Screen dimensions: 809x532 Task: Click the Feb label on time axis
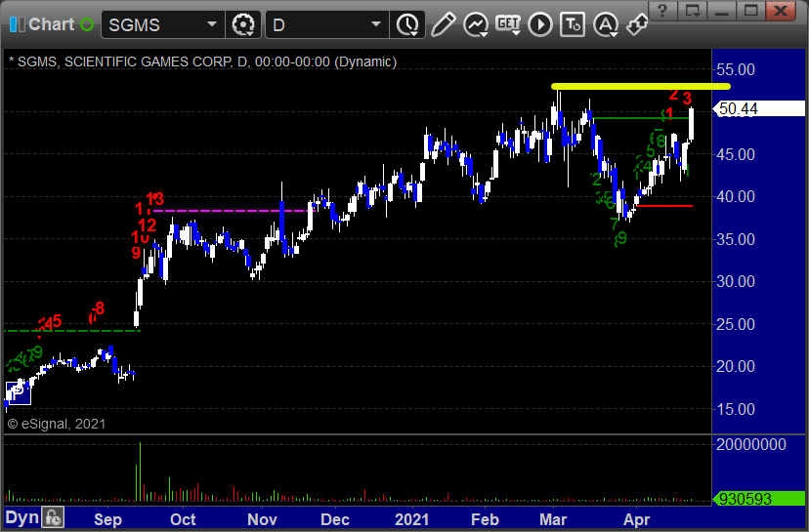click(485, 519)
